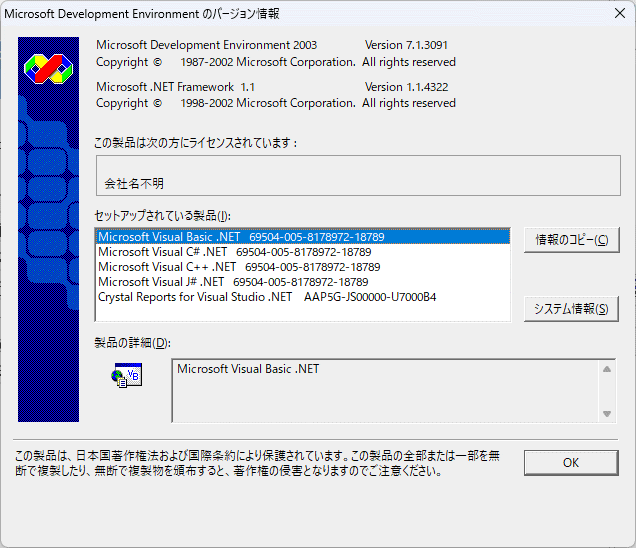Click the product details scroll down arrow
The width and height of the screenshot is (636, 548).
point(607,414)
